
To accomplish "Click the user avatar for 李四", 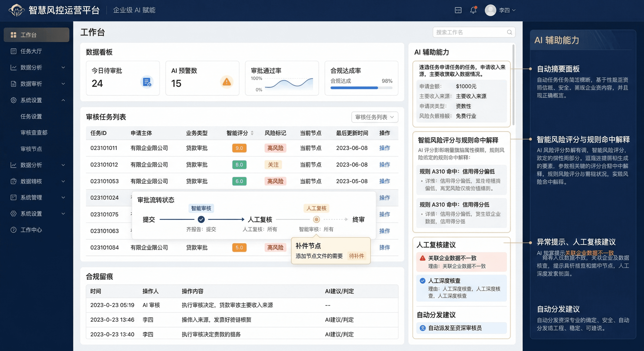I will point(490,10).
